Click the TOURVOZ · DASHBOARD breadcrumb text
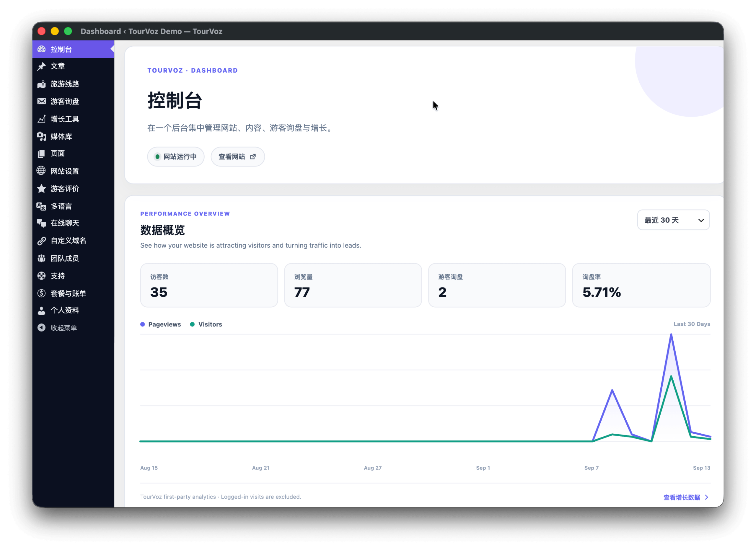The image size is (756, 550). [x=193, y=71]
